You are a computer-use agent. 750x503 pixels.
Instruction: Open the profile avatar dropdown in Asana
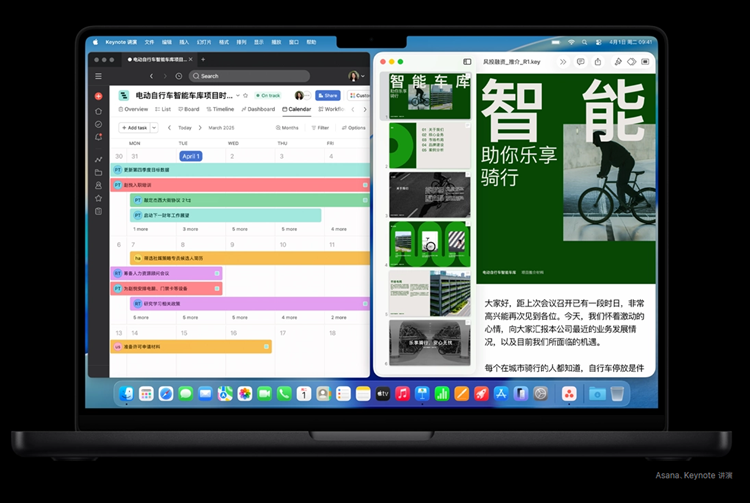coord(356,76)
